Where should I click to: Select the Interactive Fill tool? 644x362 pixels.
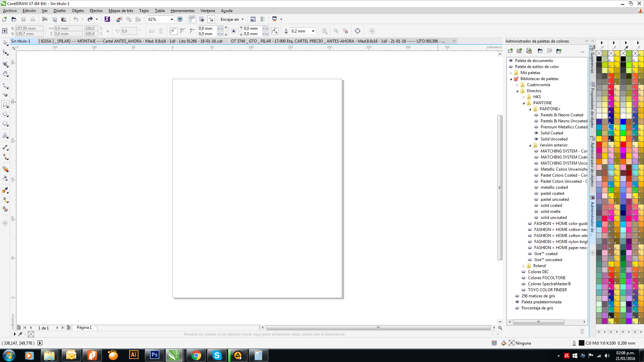pos(5,199)
